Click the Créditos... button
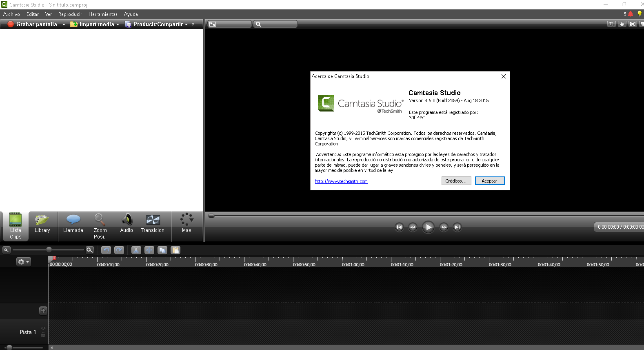This screenshot has width=644, height=350. tap(456, 181)
